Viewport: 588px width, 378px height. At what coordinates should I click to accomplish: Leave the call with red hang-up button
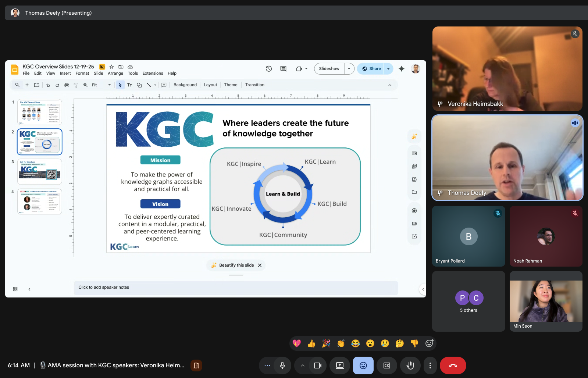453,365
